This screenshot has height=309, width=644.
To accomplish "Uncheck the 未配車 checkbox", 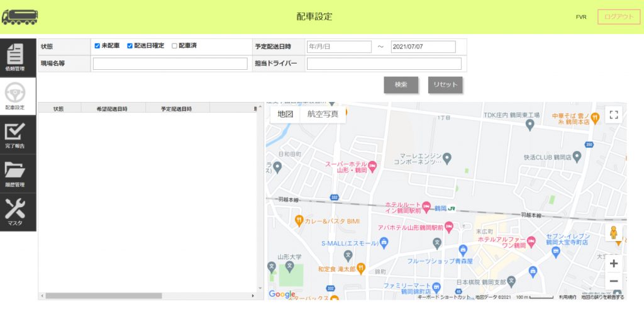I will coord(97,46).
